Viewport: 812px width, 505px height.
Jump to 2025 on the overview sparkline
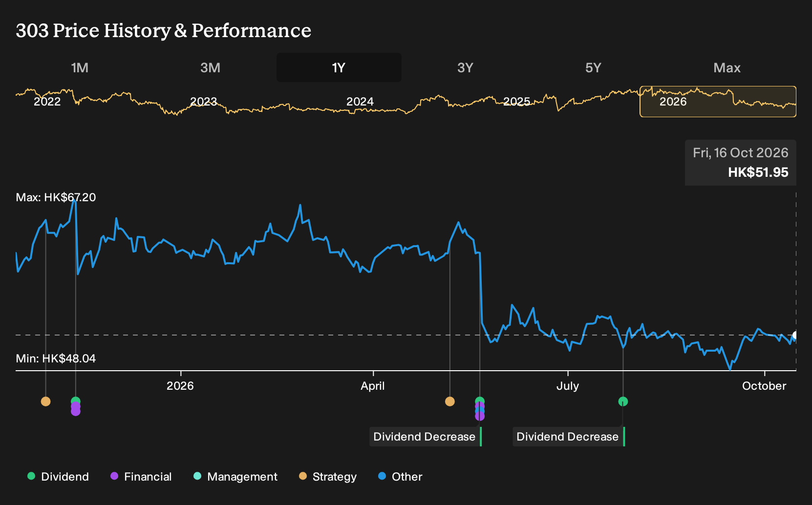tap(516, 102)
